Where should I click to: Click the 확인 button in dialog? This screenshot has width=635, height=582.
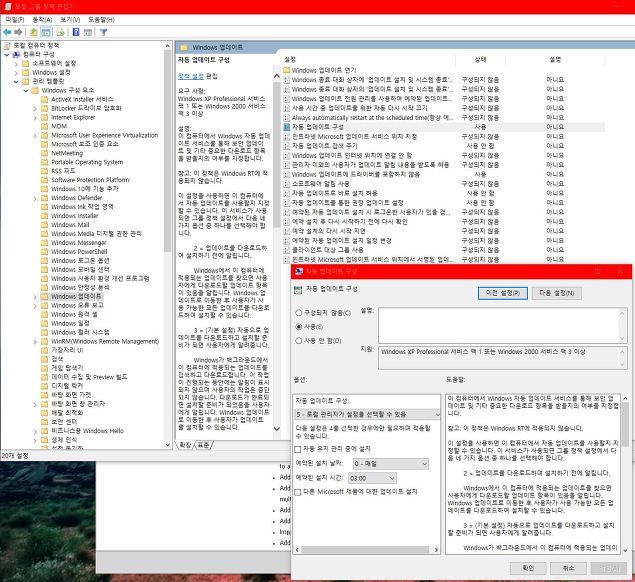click(528, 568)
